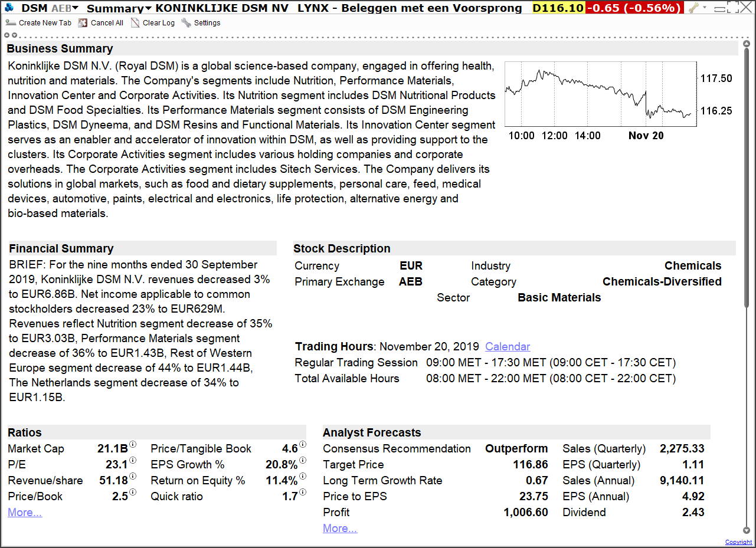This screenshot has height=548, width=756.
Task: Click the Revenue/share info icon
Action: click(x=133, y=476)
